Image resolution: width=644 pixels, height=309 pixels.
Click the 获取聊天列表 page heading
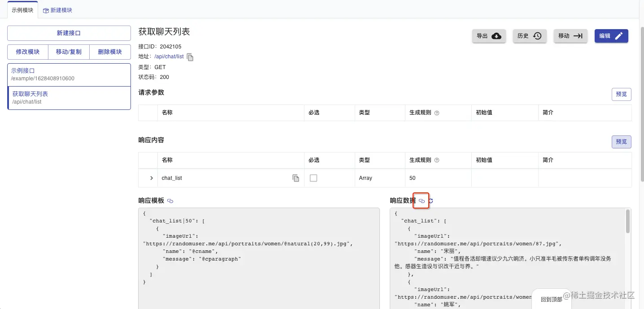[x=164, y=31]
